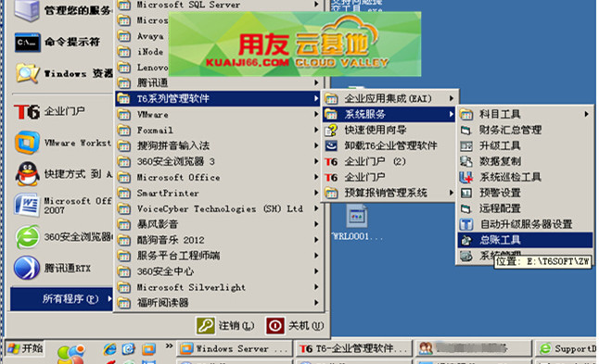The width and height of the screenshot is (599, 364).
Task: Click the 360安全浏览器 3 folder icon
Action: [123, 162]
